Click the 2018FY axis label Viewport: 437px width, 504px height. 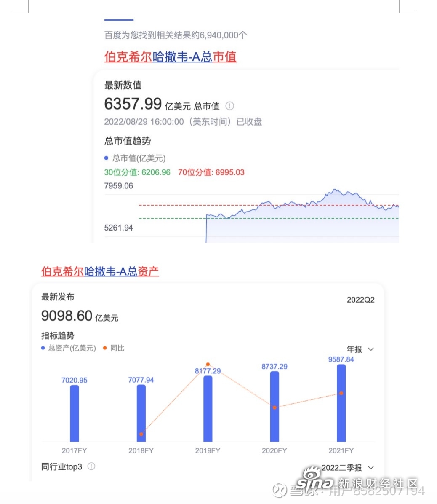click(141, 450)
